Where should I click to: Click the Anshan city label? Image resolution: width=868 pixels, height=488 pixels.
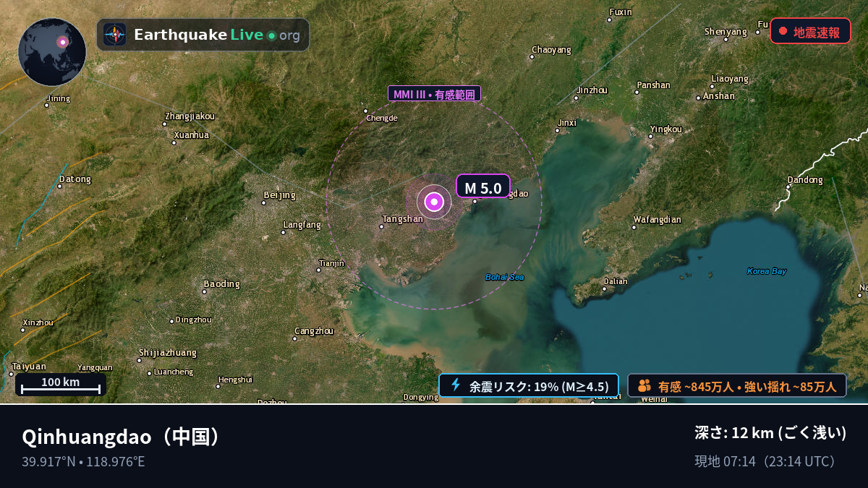(x=719, y=96)
